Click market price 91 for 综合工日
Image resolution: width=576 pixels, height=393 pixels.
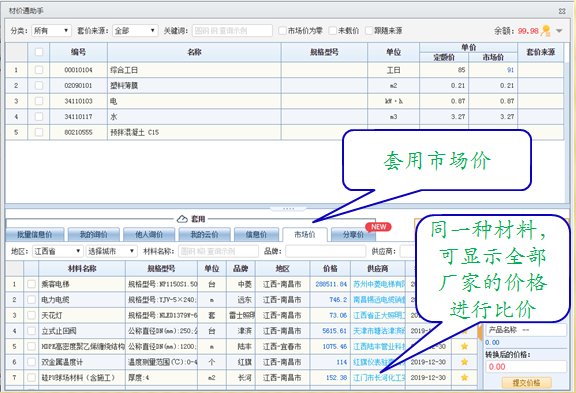(510, 70)
